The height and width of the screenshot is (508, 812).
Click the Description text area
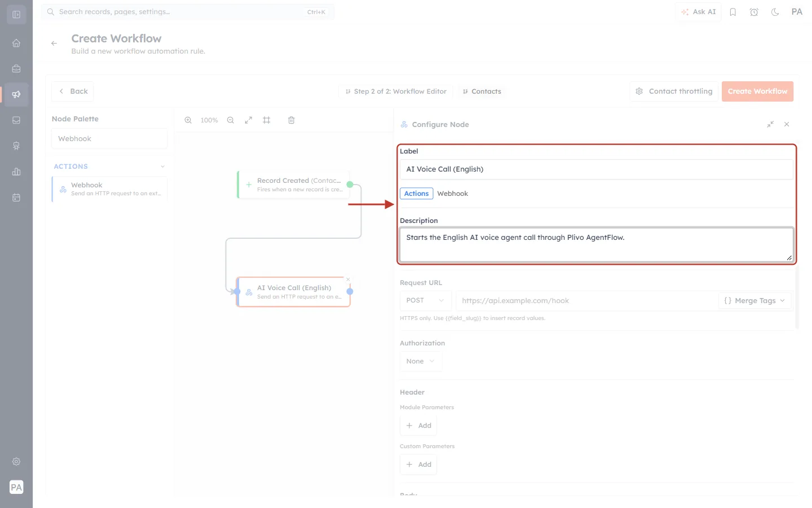coord(596,245)
